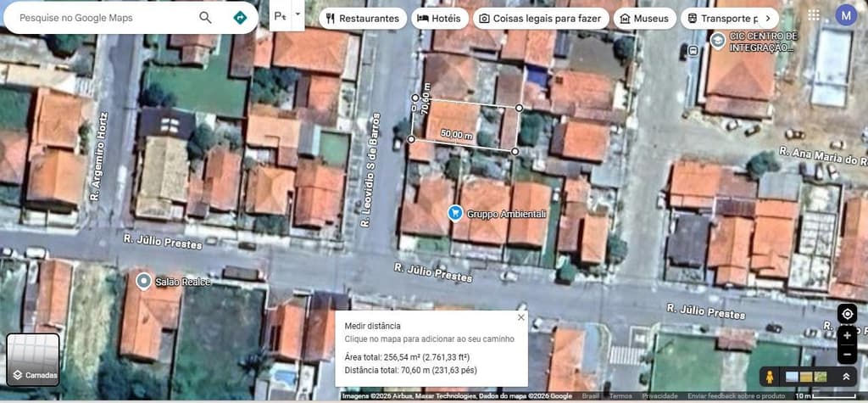Expand the imagery strip double chevron
868x403 pixels.
coord(846,377)
